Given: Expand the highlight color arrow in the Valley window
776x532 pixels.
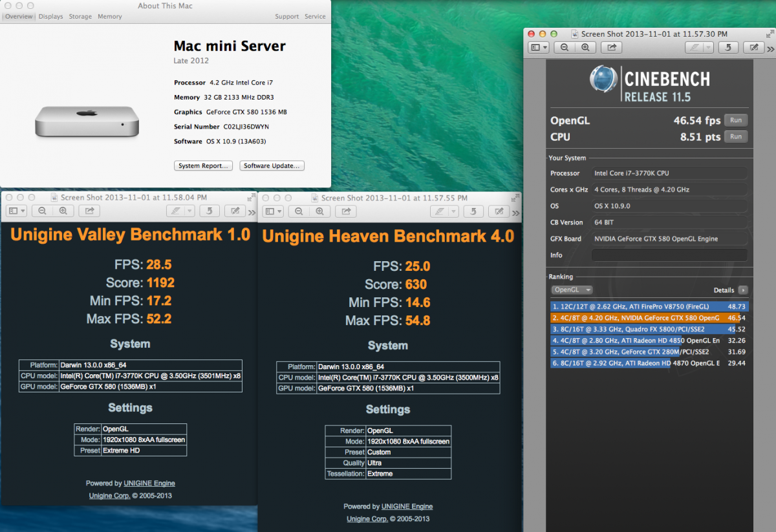Looking at the screenshot, I should click(x=188, y=211).
